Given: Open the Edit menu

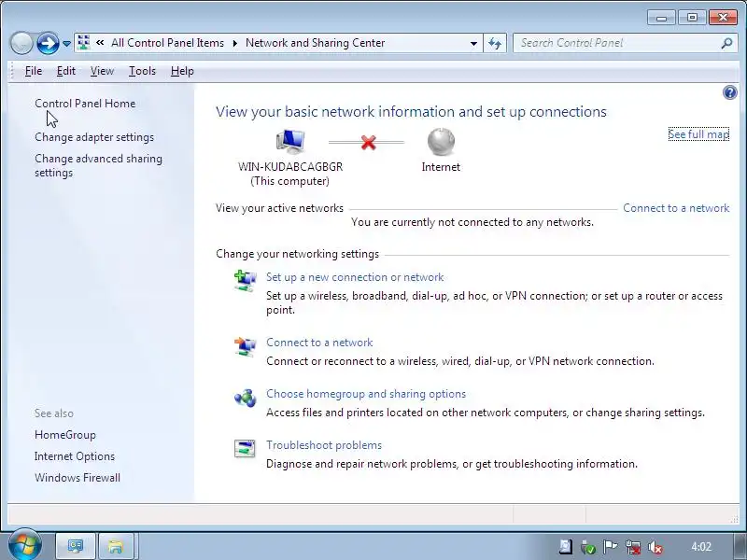Looking at the screenshot, I should 65,71.
